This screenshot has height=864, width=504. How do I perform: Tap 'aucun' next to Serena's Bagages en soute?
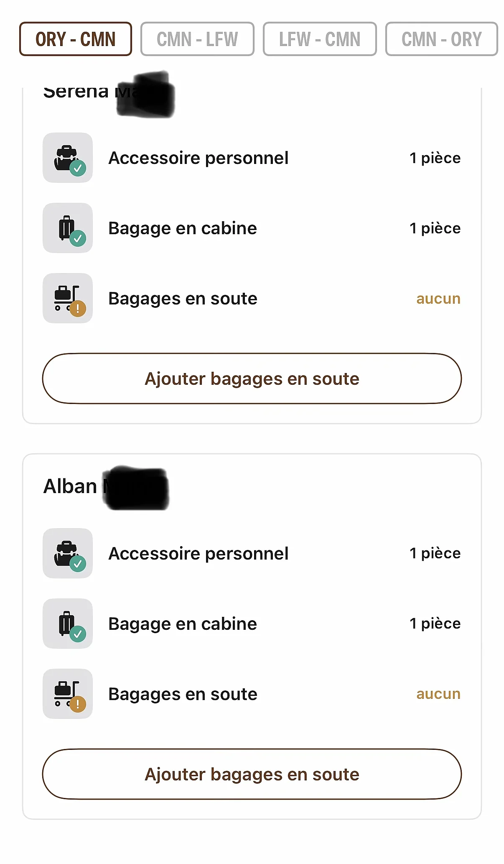pos(438,299)
